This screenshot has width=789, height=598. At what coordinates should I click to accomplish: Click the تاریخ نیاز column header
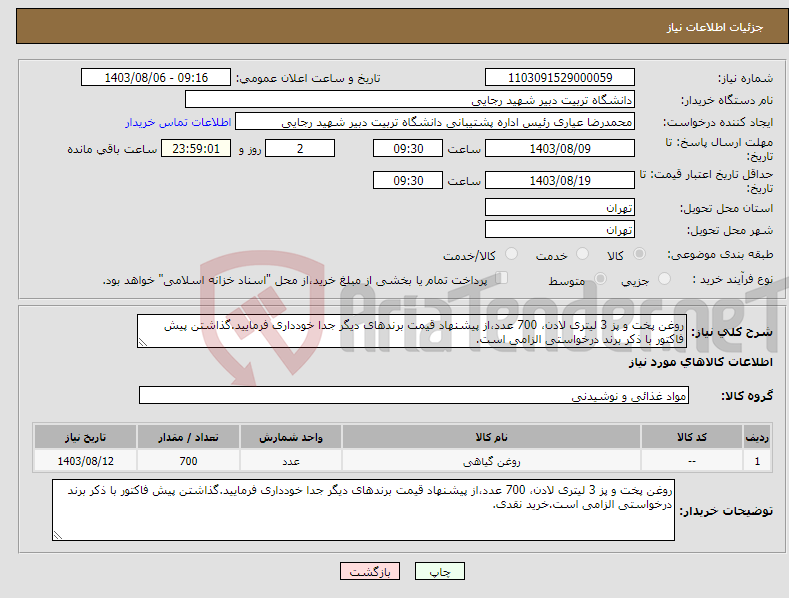(x=85, y=437)
